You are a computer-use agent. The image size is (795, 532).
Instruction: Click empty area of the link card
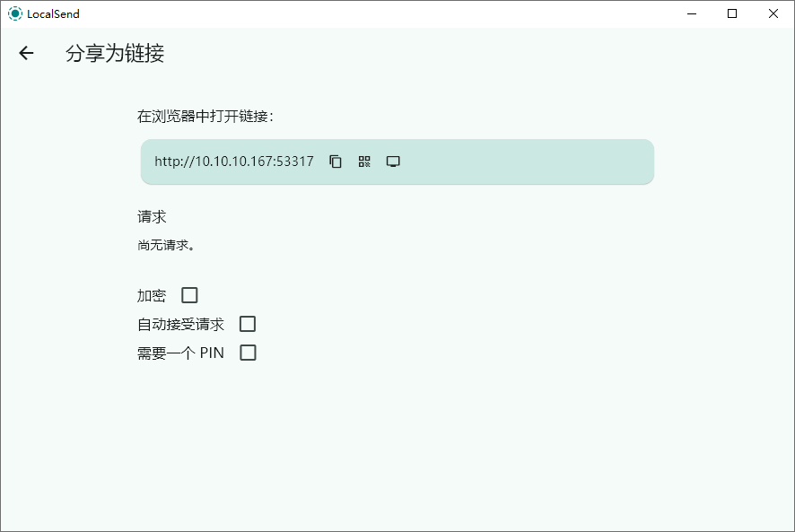coord(528,161)
